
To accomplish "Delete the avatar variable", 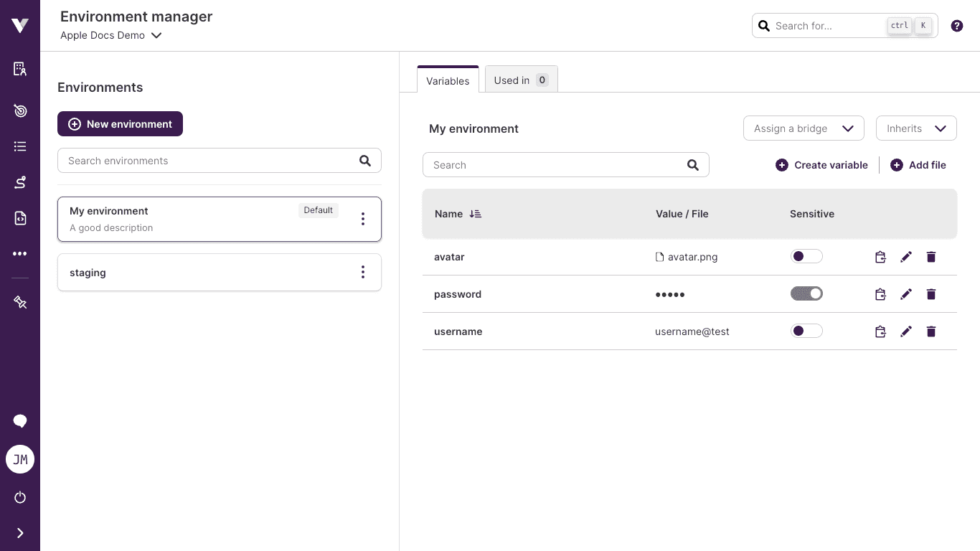I will (931, 257).
